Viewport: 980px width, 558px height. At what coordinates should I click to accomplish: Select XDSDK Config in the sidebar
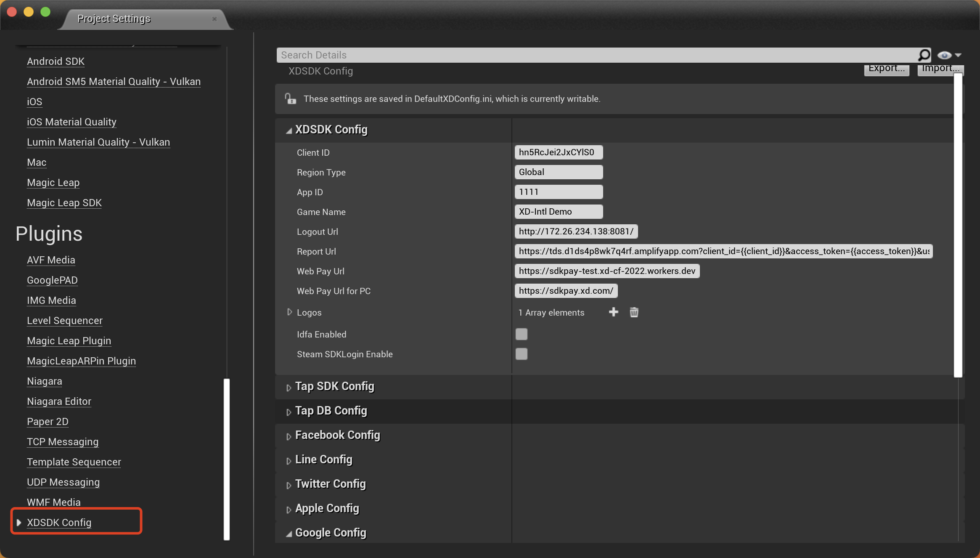59,522
